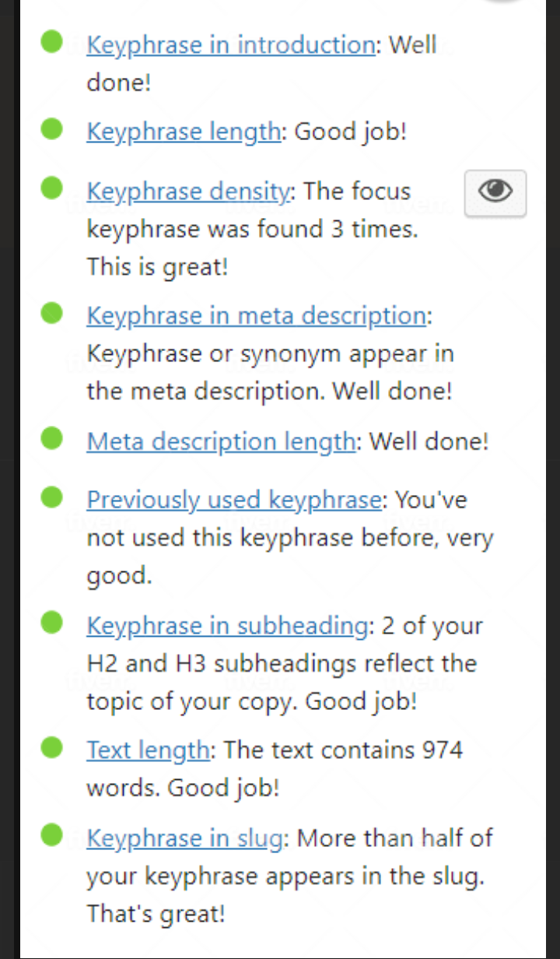
Task: Click green bullet next to Keyphrase in slug
Action: pos(51,835)
